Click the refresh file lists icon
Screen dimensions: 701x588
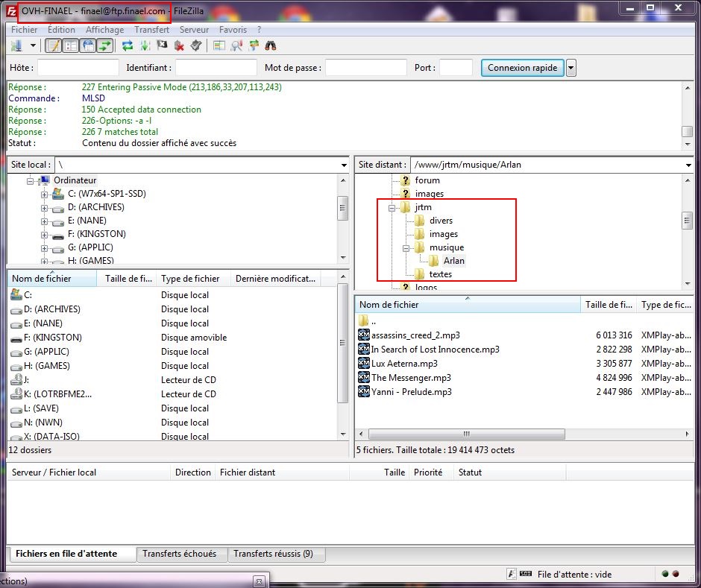click(128, 45)
